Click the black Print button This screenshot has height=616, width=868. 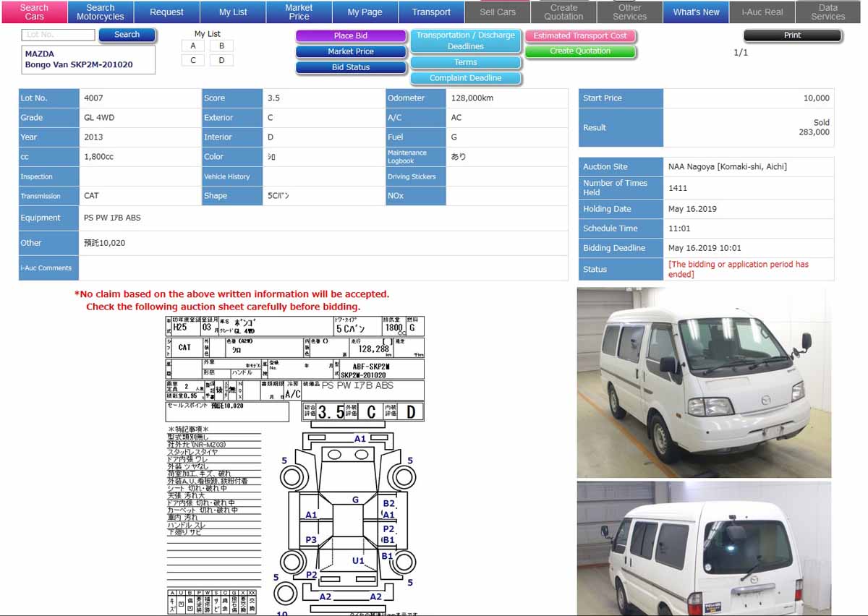793,35
